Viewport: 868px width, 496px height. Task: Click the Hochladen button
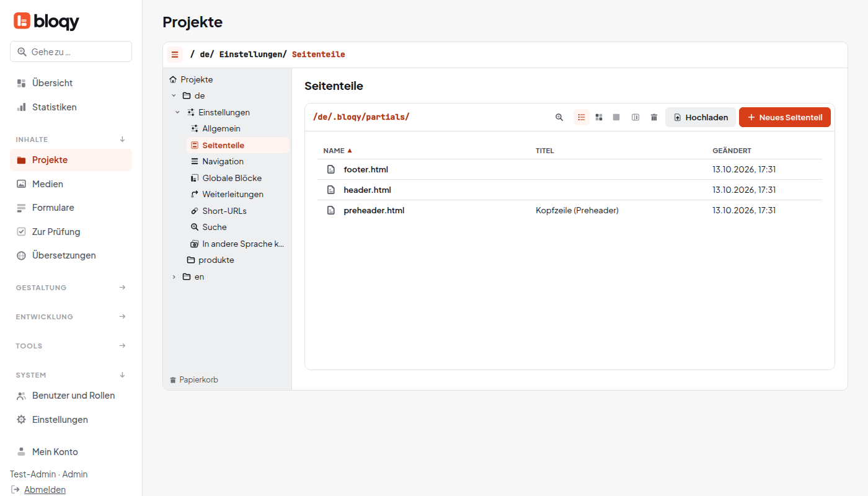(x=701, y=117)
